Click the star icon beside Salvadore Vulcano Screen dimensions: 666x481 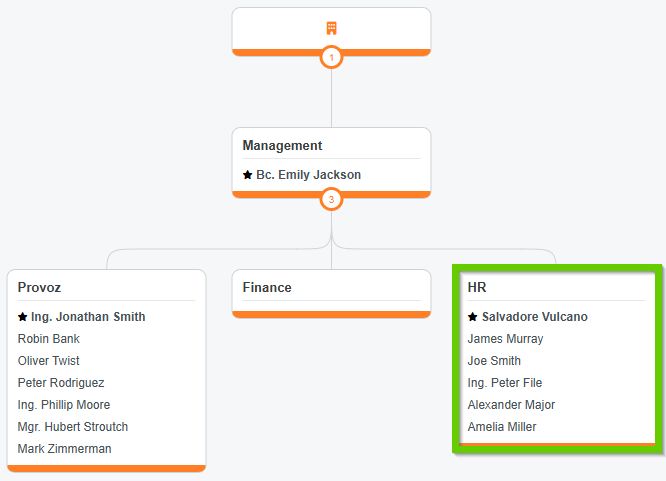473,317
